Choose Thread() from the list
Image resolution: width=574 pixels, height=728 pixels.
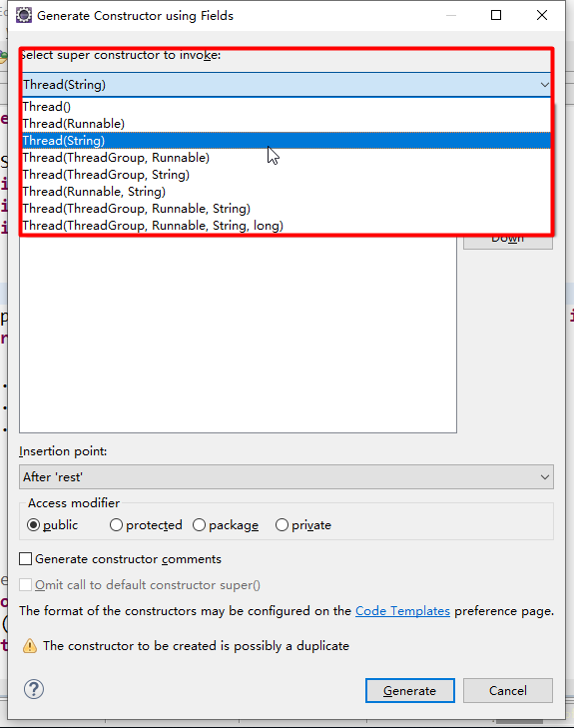(x=287, y=107)
